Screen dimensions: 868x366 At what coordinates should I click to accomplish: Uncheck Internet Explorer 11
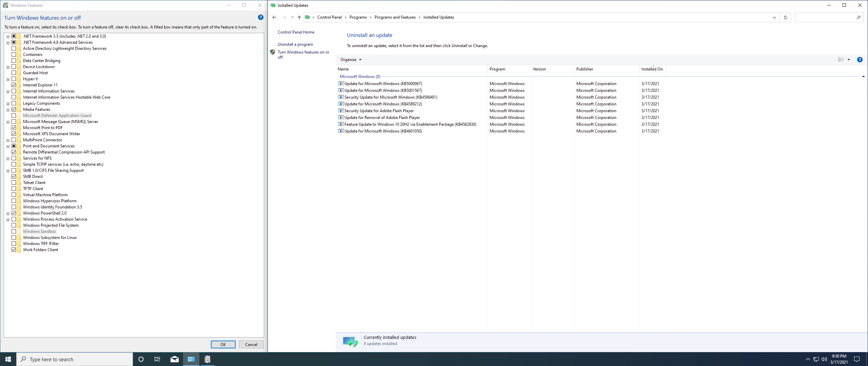[x=14, y=85]
